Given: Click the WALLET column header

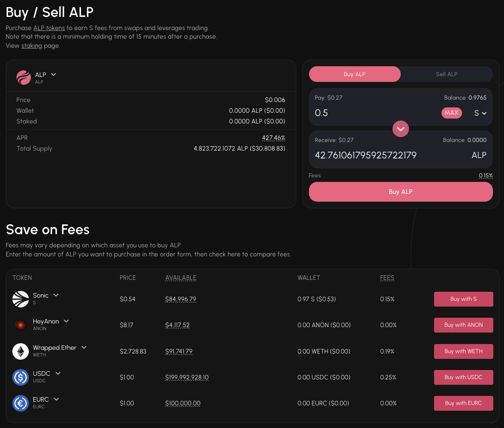Looking at the screenshot, I should click(309, 278).
